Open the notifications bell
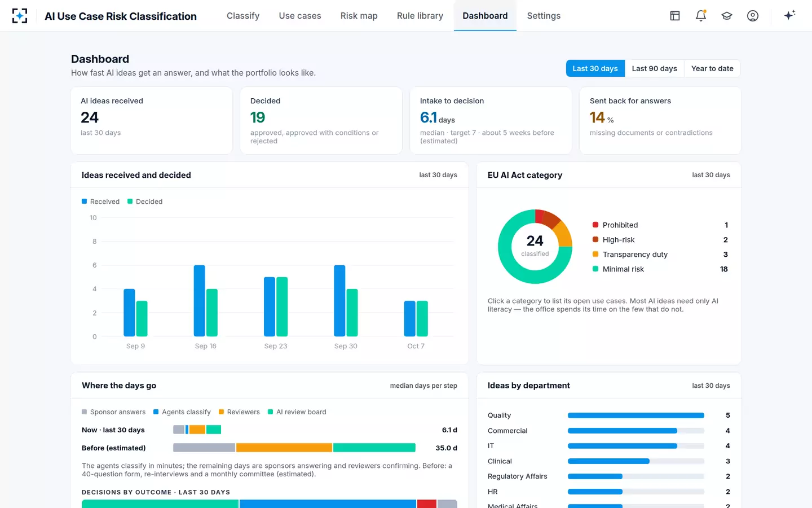 (x=701, y=16)
